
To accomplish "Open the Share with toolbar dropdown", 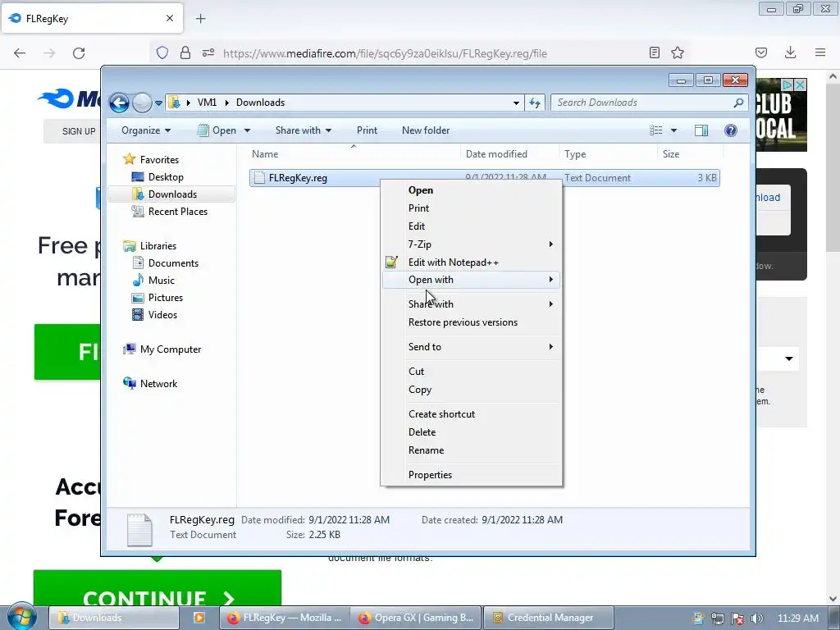I will point(304,130).
